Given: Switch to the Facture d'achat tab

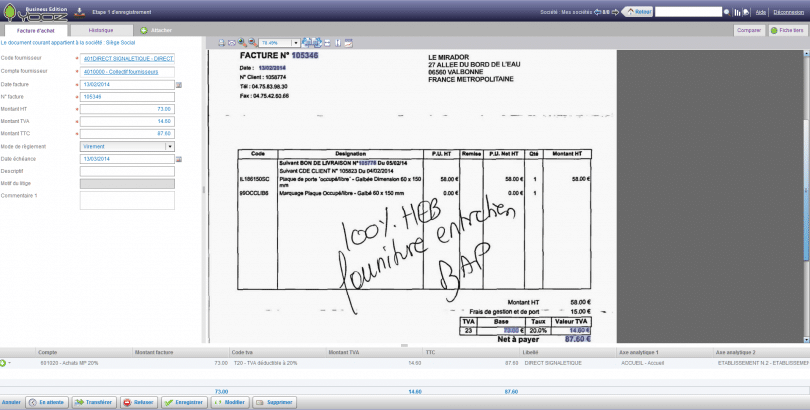Looking at the screenshot, I should coord(35,30).
